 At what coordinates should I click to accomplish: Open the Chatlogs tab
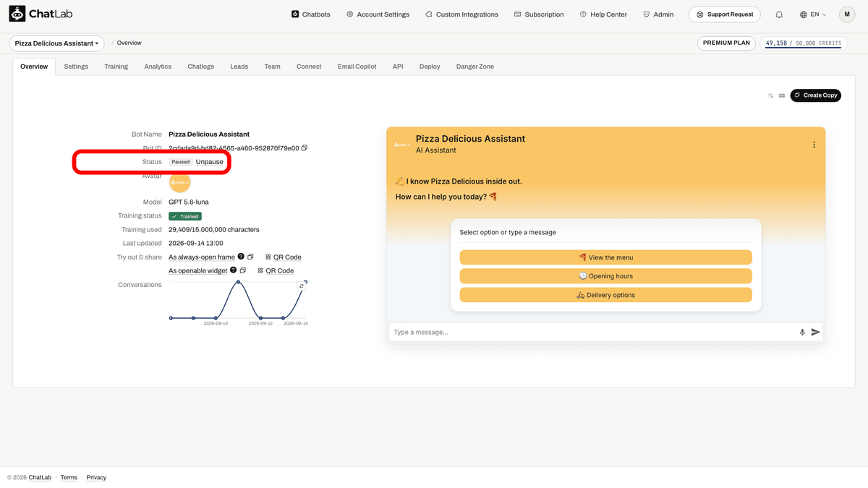[201, 67]
